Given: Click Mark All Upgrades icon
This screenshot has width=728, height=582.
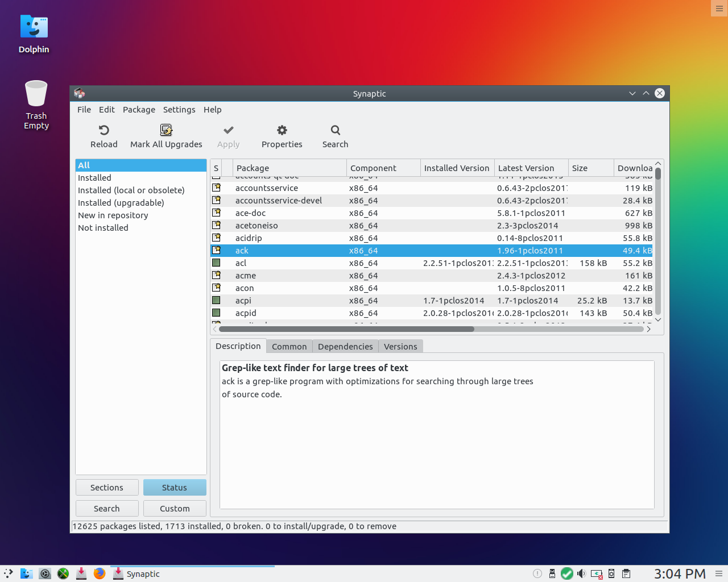Looking at the screenshot, I should point(166,130).
